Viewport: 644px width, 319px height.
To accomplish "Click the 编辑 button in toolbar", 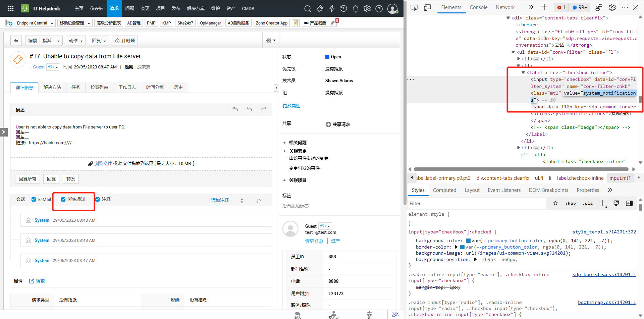I will pos(33,41).
